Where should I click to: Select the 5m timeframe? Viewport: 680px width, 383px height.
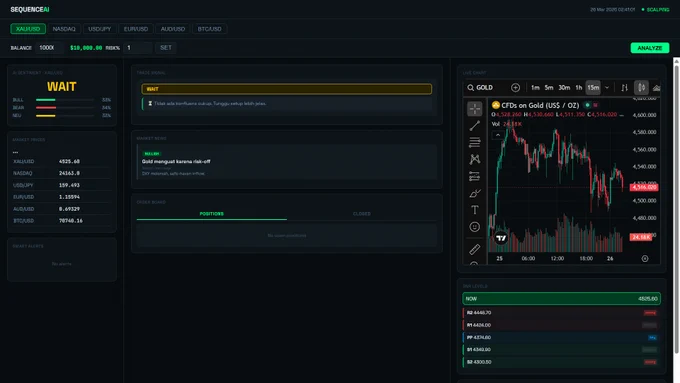[x=549, y=88]
